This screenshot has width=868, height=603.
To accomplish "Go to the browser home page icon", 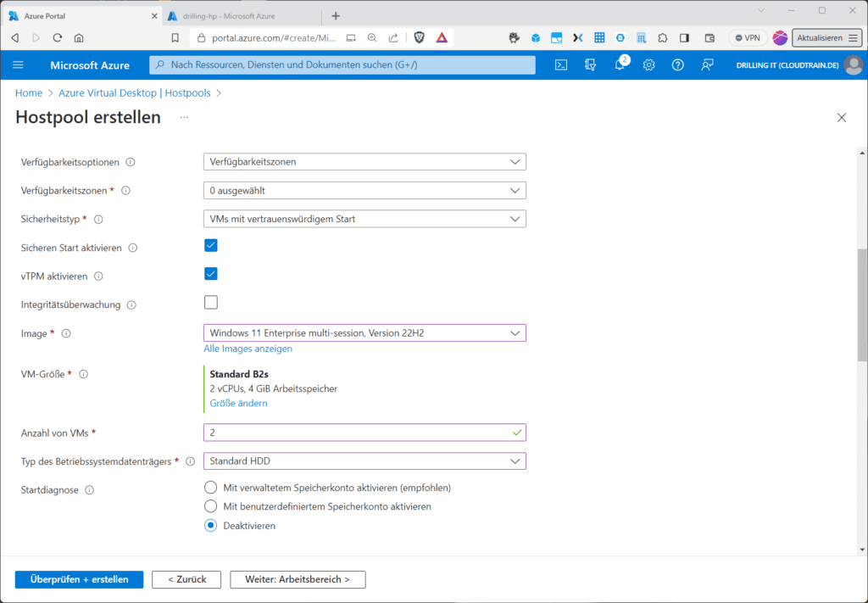I will point(79,37).
